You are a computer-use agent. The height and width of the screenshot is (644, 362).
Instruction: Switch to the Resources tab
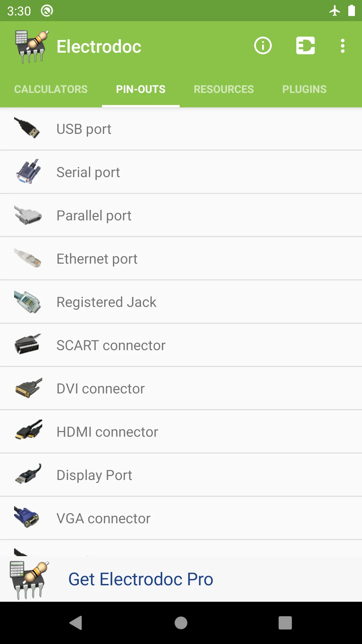coord(224,89)
